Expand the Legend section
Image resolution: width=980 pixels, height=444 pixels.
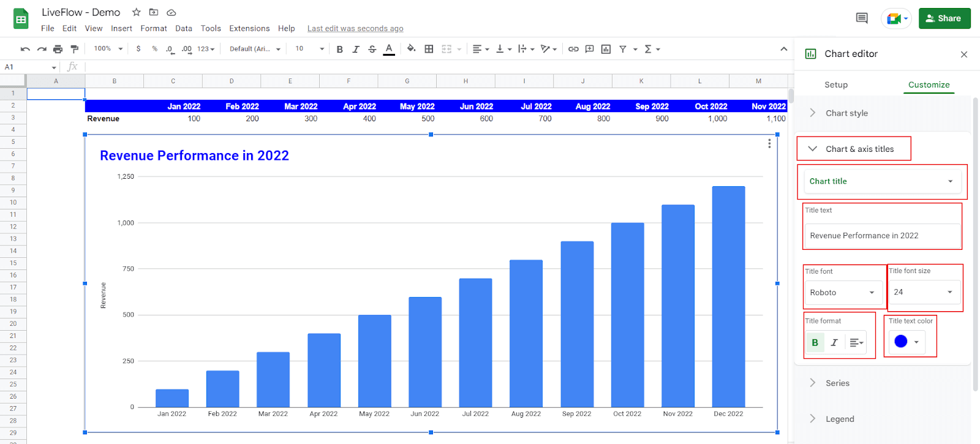click(x=882, y=419)
